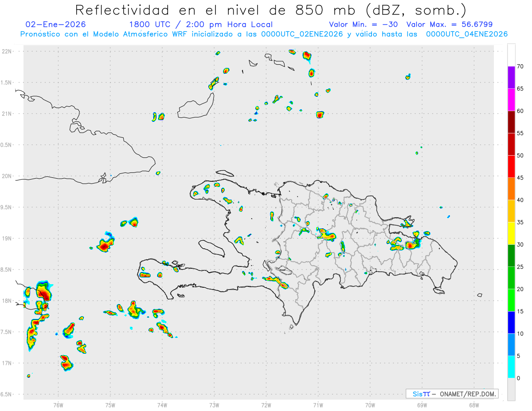
Task: Click the colorbar scale label '35'
Action: click(520, 222)
